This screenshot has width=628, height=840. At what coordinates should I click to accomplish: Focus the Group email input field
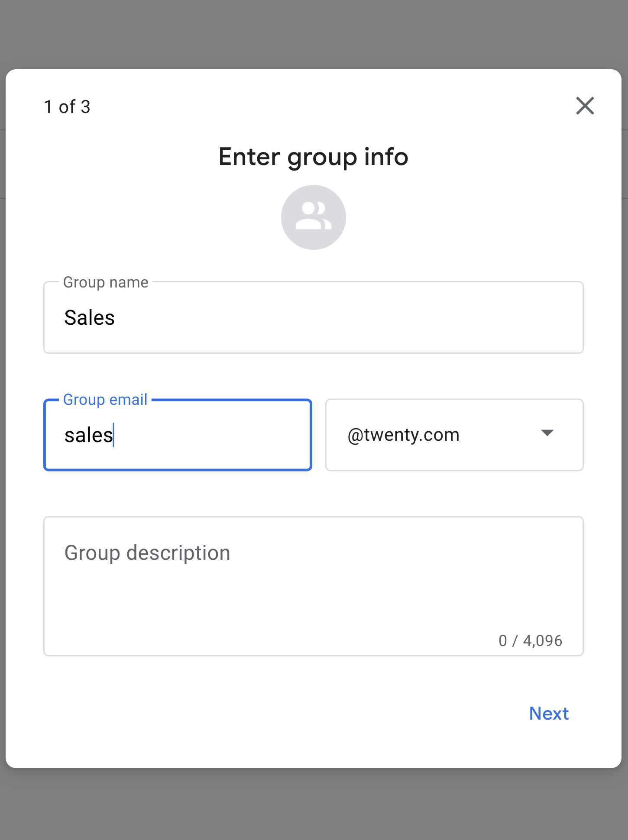click(x=178, y=435)
